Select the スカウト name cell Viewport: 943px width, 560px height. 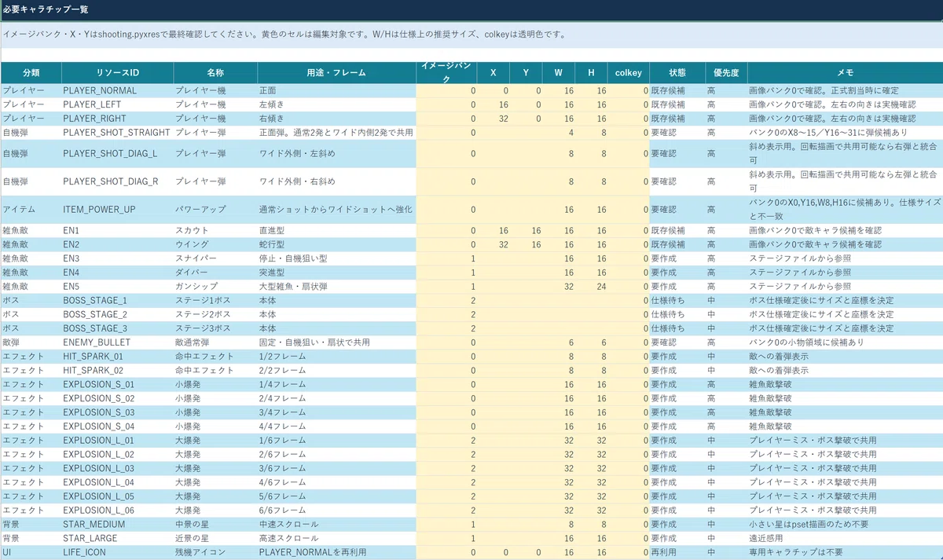pyautogui.click(x=215, y=231)
